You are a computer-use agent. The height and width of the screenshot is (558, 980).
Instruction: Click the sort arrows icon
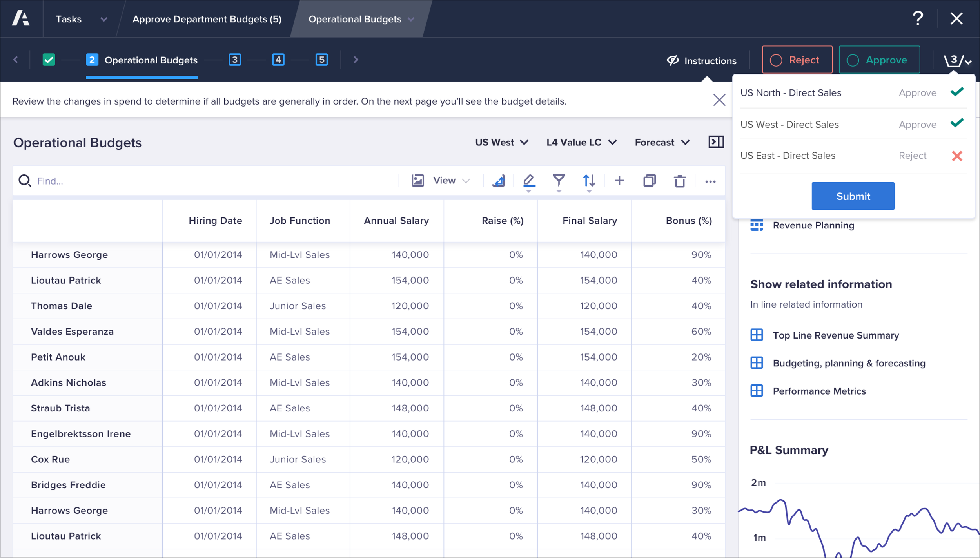(589, 180)
